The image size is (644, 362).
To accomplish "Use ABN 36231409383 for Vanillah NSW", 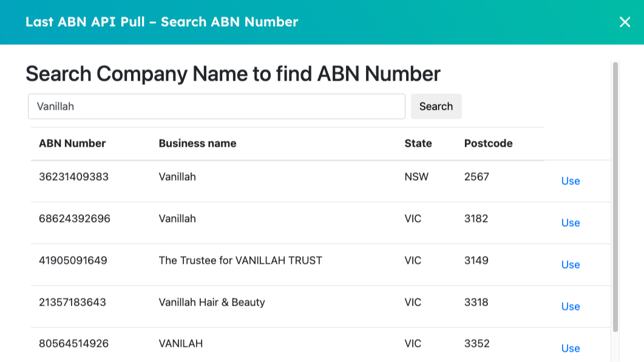I will (x=570, y=181).
